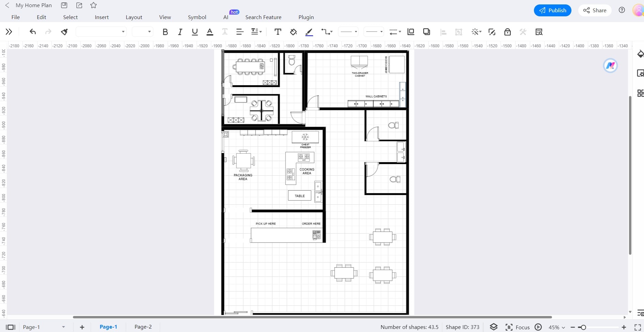The width and height of the screenshot is (644, 332).
Task: Open the find and replace tool
Action: (x=539, y=32)
